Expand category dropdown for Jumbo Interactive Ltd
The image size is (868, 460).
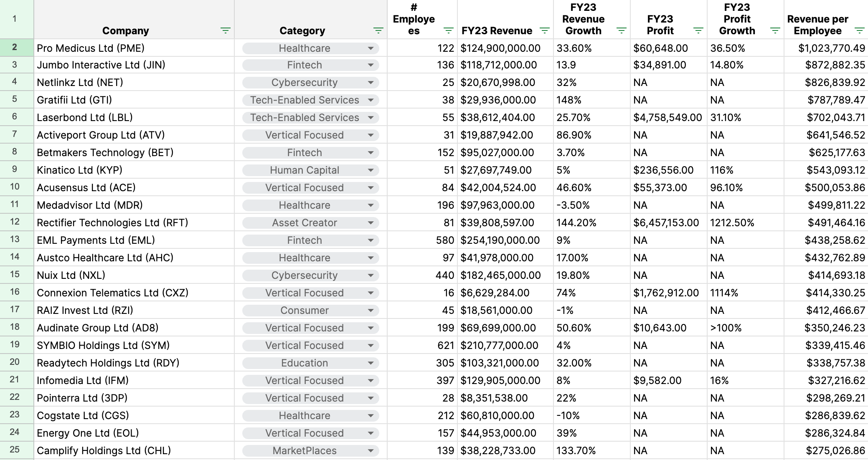(x=371, y=65)
